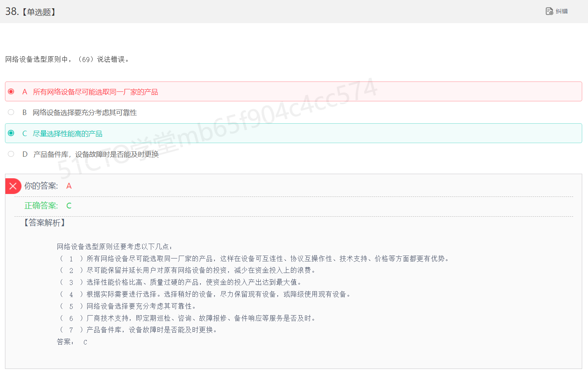Click option text 所有网络设备尽可能选取同一厂家的产品
Screen dimensions: 588x371
click(95, 92)
